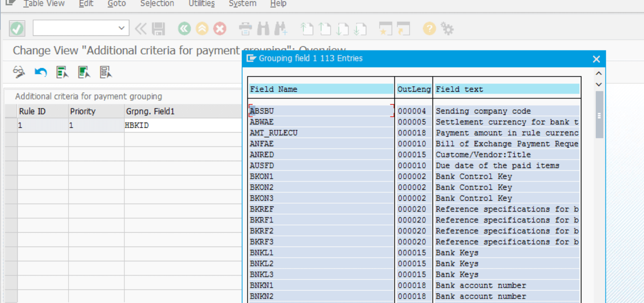Open the Utilities menu
The height and width of the screenshot is (303, 644).
point(202,4)
